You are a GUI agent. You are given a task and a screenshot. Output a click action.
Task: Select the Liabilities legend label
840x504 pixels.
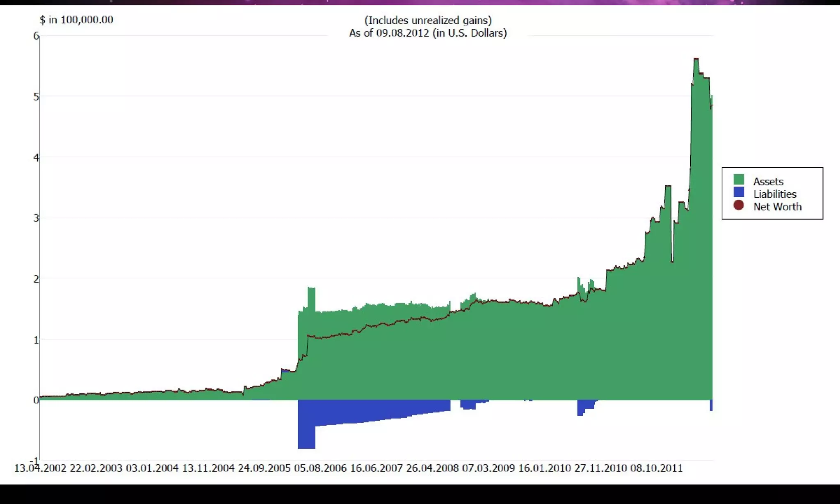[774, 194]
